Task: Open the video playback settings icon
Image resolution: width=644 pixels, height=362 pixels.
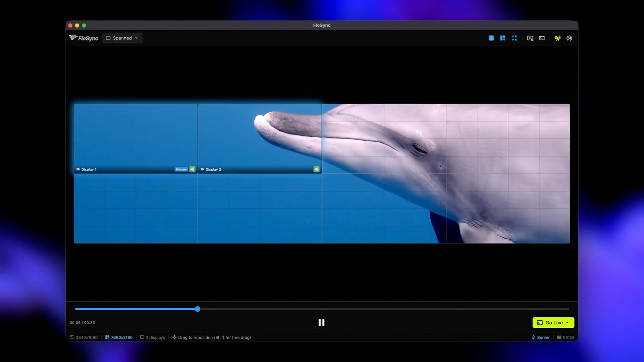Action: click(x=530, y=38)
